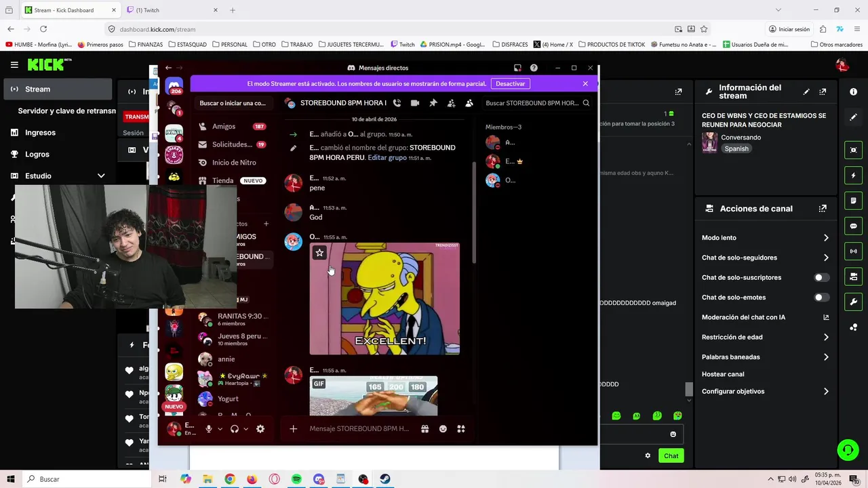The image size is (868, 488).
Task: Start a voice call in Discord group
Action: pos(397,103)
